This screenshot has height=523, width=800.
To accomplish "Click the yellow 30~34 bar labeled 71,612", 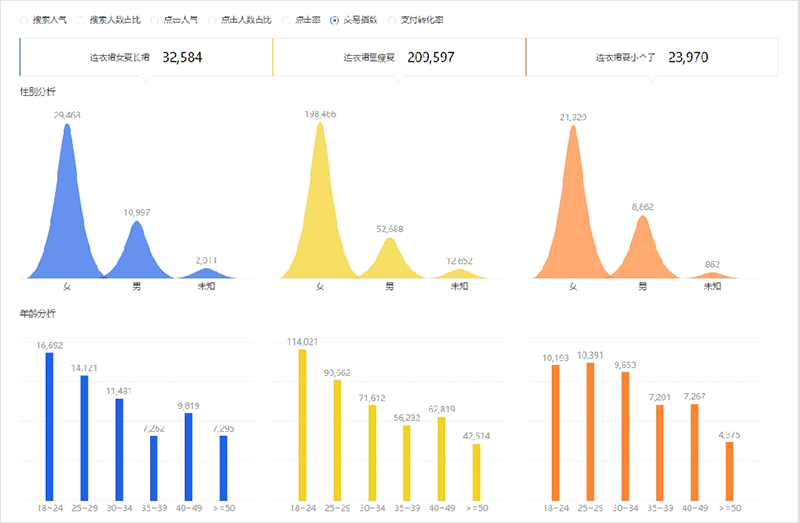I will pyautogui.click(x=372, y=450).
